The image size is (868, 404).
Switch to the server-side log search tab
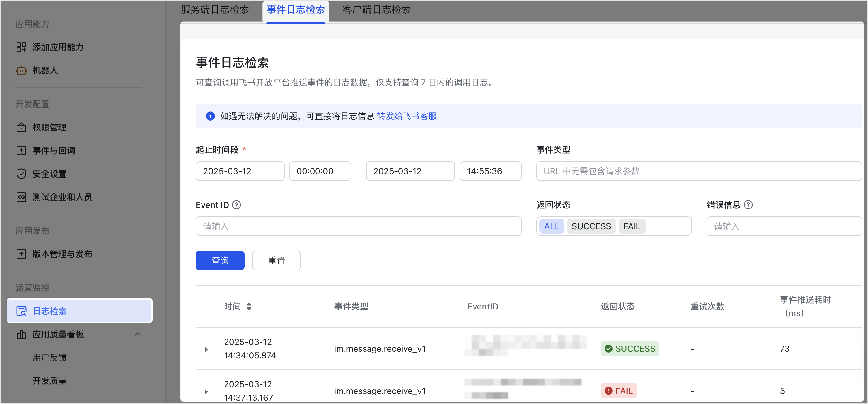point(215,9)
